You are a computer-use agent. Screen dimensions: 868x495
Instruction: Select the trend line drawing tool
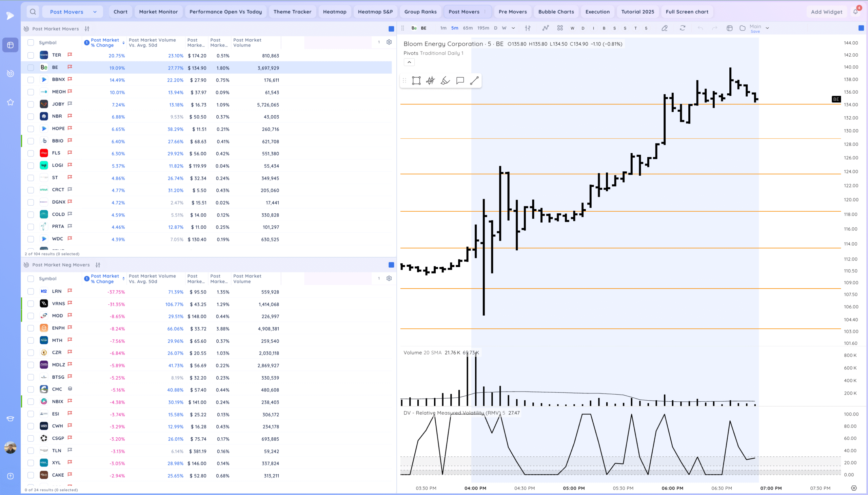tap(474, 80)
